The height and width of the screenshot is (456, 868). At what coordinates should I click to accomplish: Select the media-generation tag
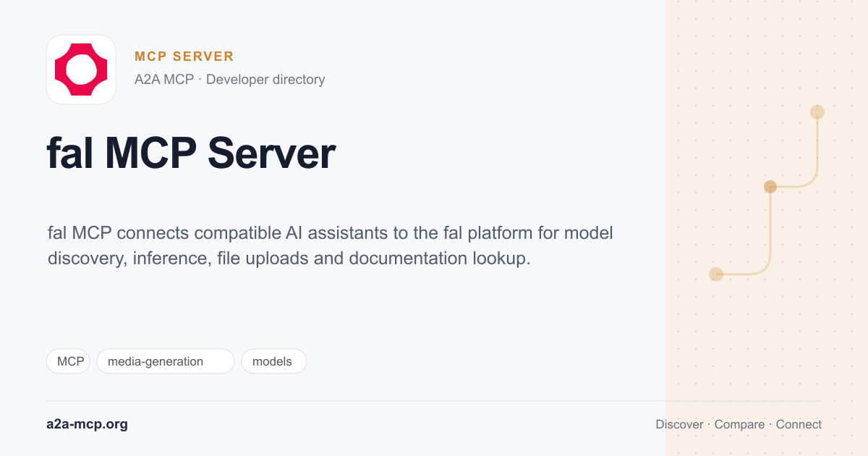(166, 361)
